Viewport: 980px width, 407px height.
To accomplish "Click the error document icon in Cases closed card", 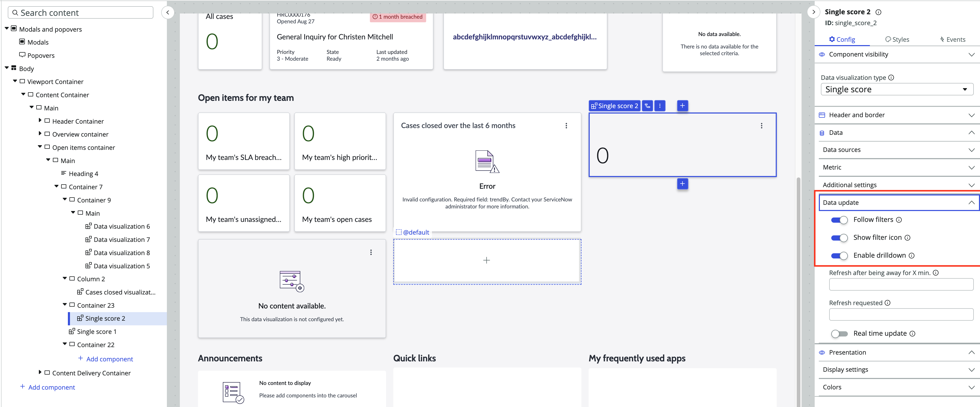I will click(x=487, y=162).
